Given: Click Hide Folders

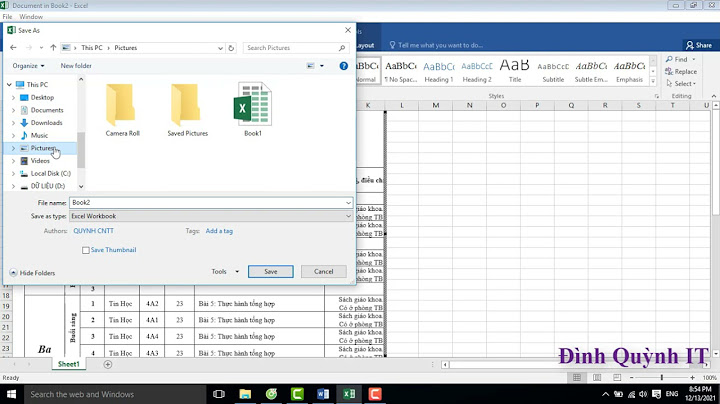Looking at the screenshot, I should click(x=32, y=273).
